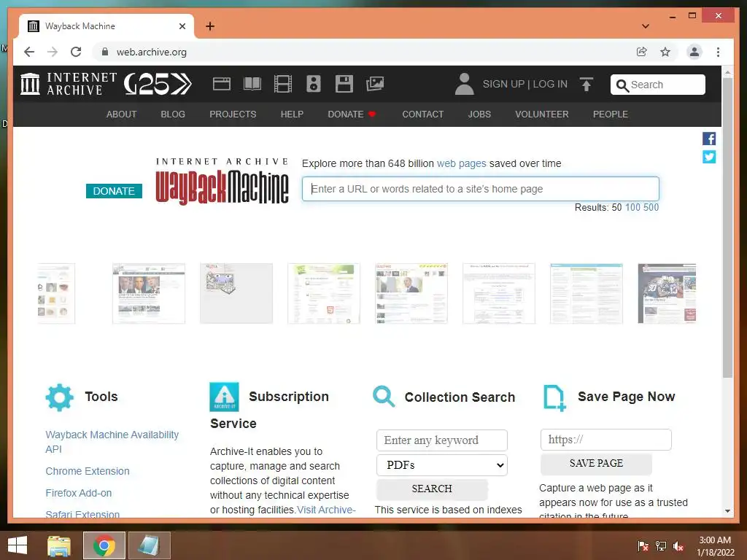Open the Audio speaker icon

pos(314,84)
